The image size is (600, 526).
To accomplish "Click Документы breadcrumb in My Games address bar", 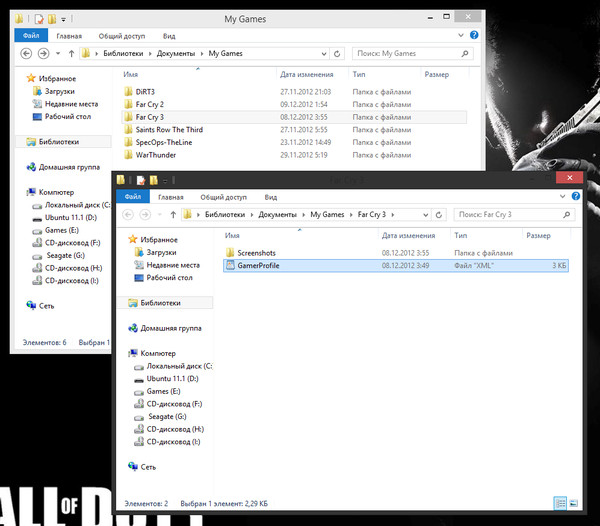I will 176,54.
